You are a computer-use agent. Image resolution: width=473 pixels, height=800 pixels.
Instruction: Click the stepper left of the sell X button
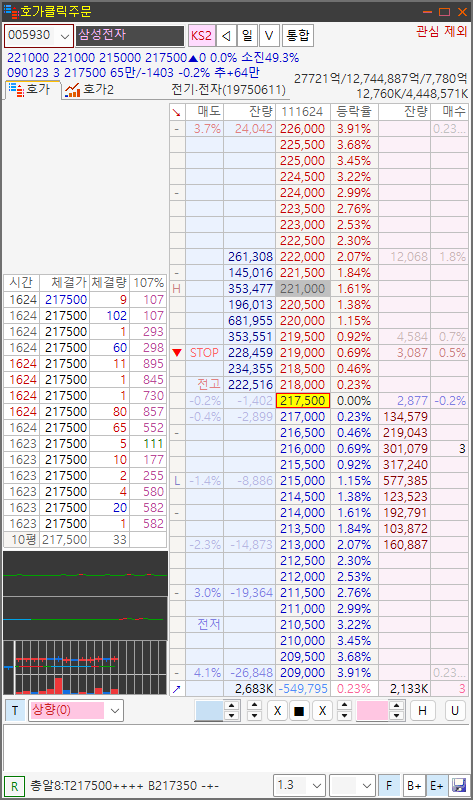tap(254, 710)
